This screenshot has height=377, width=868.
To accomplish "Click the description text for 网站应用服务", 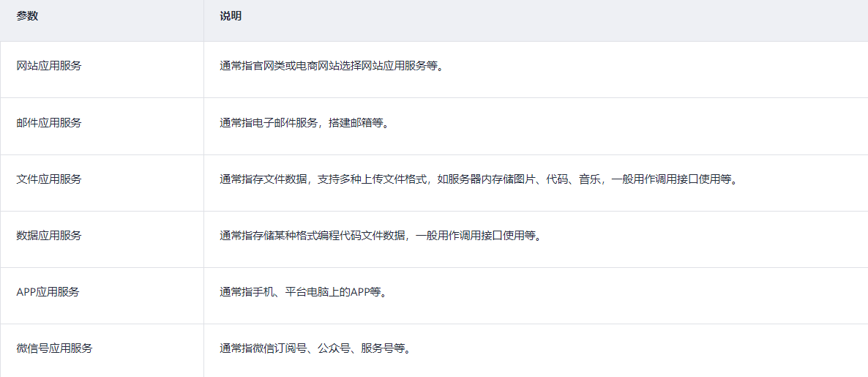I will (332, 66).
